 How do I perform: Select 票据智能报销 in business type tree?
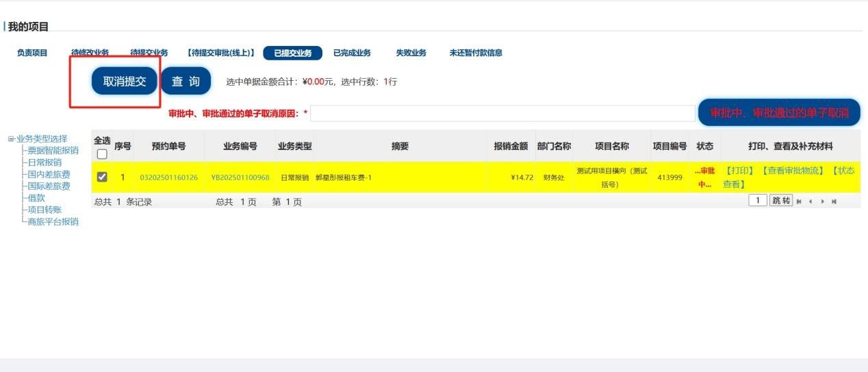tap(53, 151)
